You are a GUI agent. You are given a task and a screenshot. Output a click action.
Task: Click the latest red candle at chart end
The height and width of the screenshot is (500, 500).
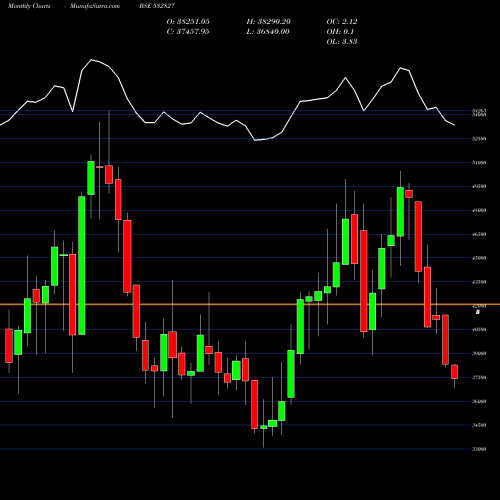[x=454, y=372]
